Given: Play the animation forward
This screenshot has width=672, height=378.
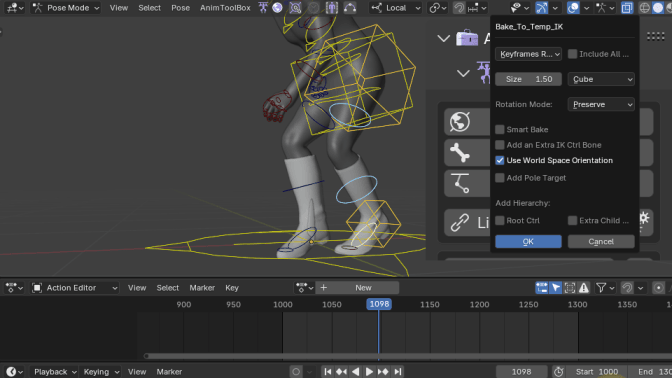Looking at the screenshot, I should coord(369,372).
